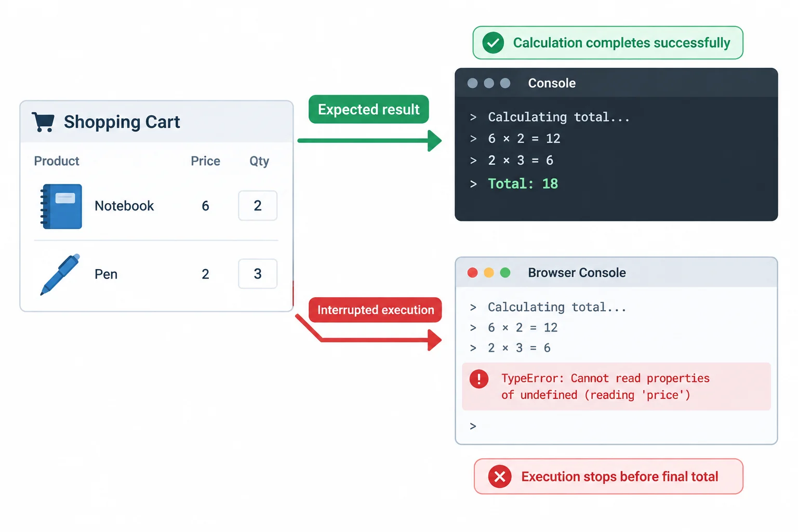Click the 'Product' column header
The height and width of the screenshot is (532, 798).
(x=57, y=161)
